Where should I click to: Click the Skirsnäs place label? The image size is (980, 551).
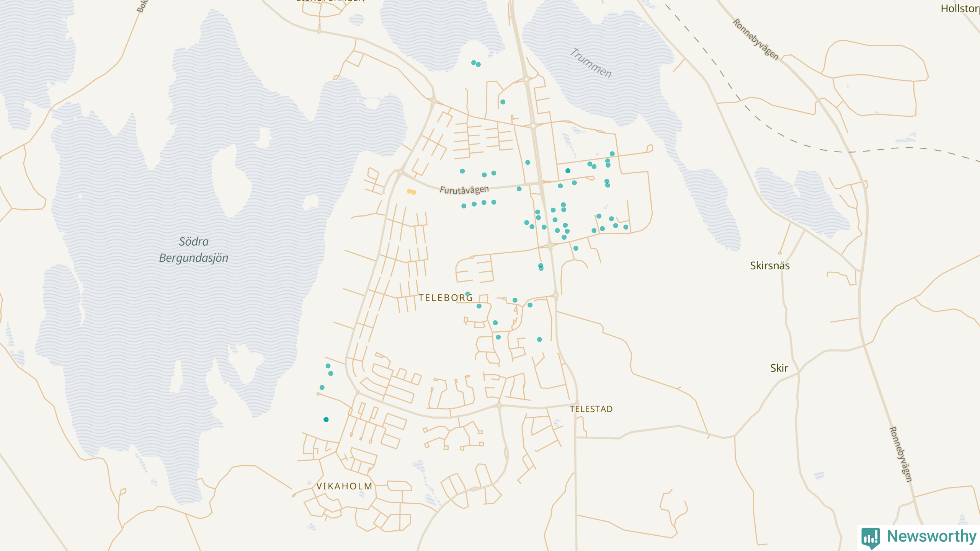(x=769, y=266)
